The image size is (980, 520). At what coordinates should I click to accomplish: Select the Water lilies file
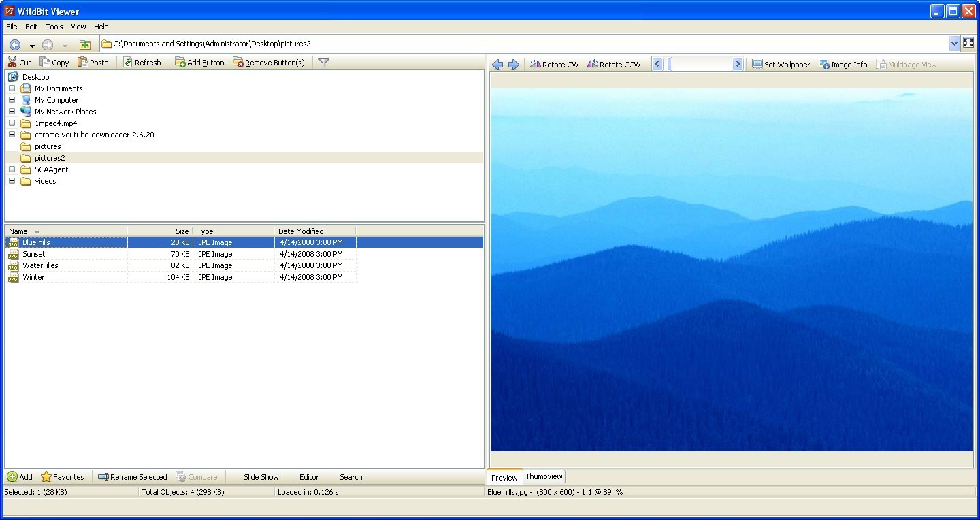point(40,265)
